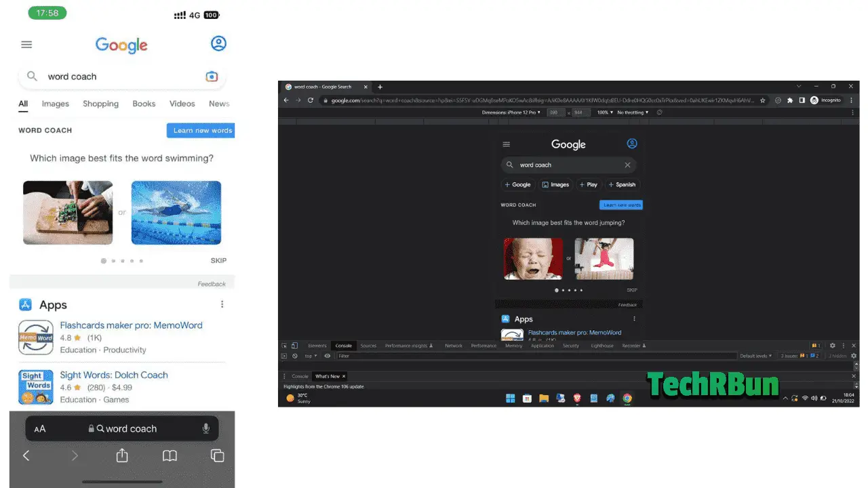Open Sight Words: Dolch Coach link
This screenshot has width=868, height=488.
coord(114,375)
